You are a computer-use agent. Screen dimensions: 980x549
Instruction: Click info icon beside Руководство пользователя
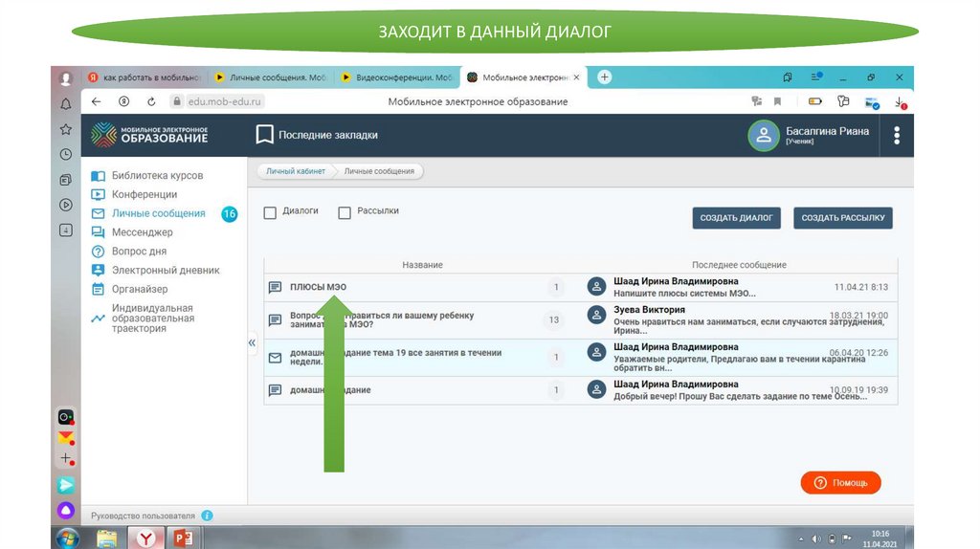pos(207,516)
